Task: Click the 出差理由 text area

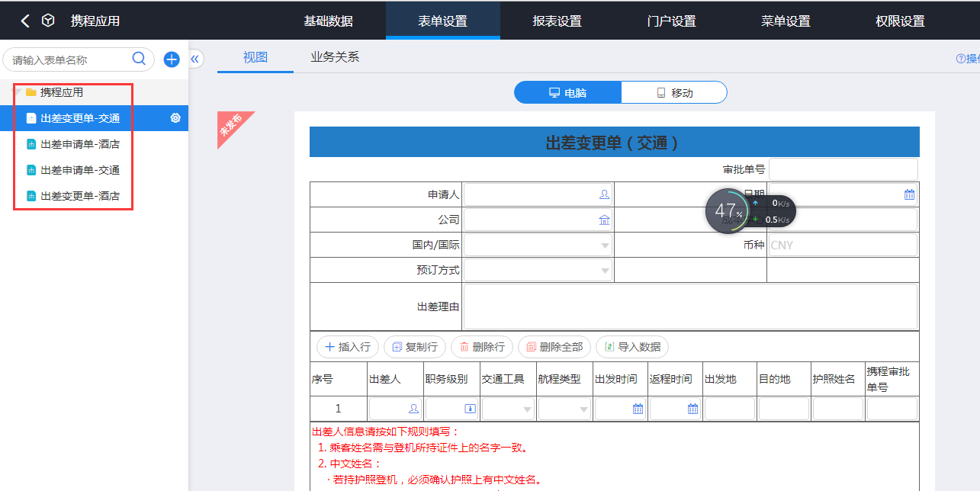Action: 689,306
